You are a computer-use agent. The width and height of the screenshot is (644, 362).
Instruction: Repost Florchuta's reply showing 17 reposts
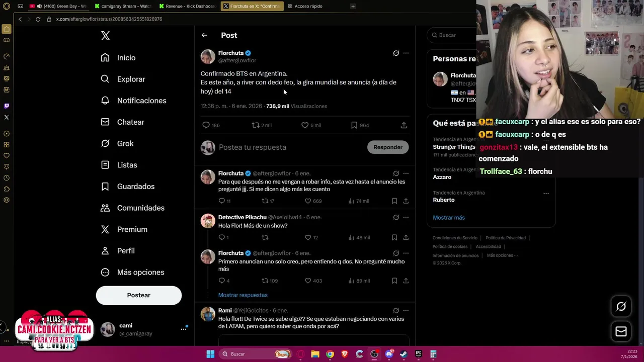click(265, 201)
